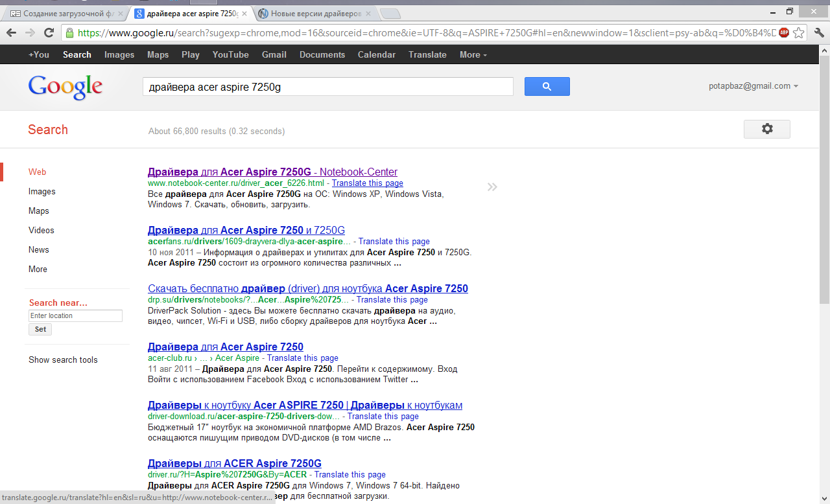Translate the acer-club.ru result page
The width and height of the screenshot is (830, 504).
(x=303, y=358)
